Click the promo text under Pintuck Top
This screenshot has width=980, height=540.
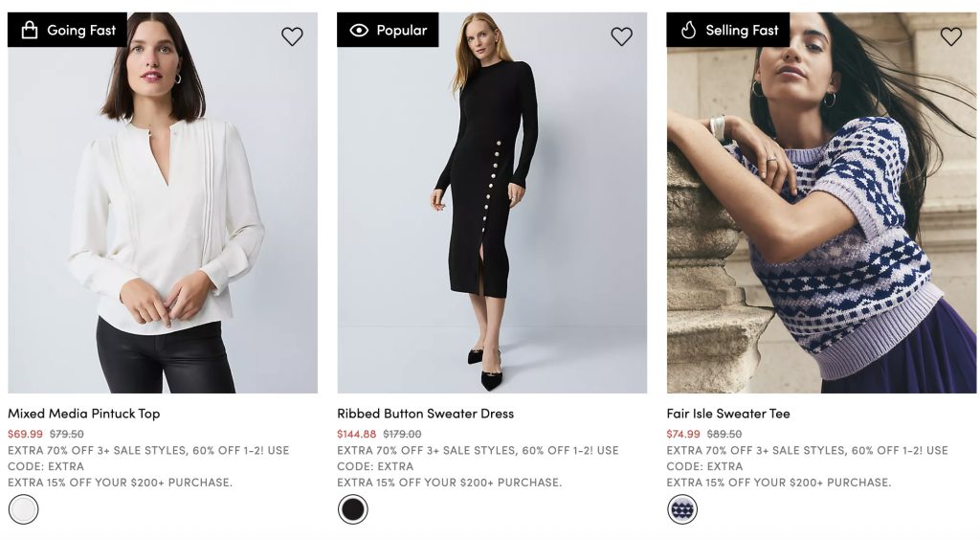[x=148, y=459]
